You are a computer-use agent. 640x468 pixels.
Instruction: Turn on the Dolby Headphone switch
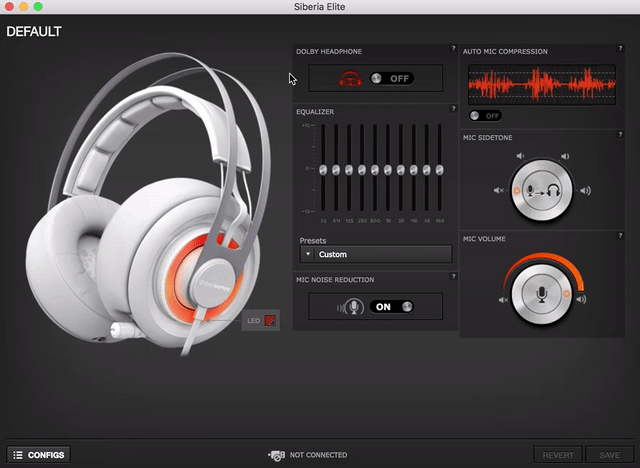click(392, 78)
